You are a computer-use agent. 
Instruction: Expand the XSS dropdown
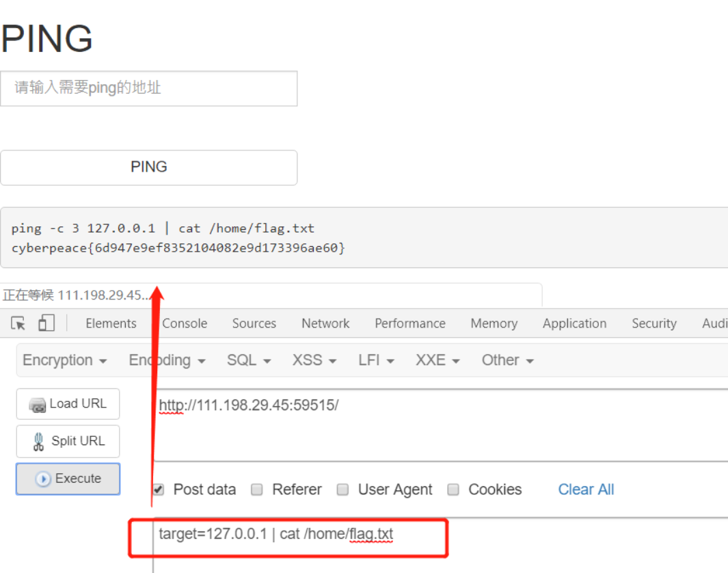[314, 360]
